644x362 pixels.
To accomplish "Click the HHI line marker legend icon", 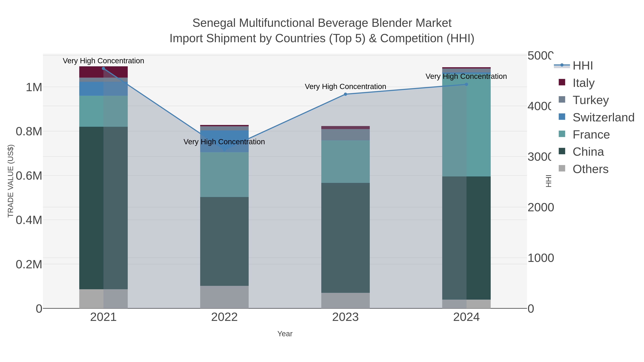I will (562, 65).
